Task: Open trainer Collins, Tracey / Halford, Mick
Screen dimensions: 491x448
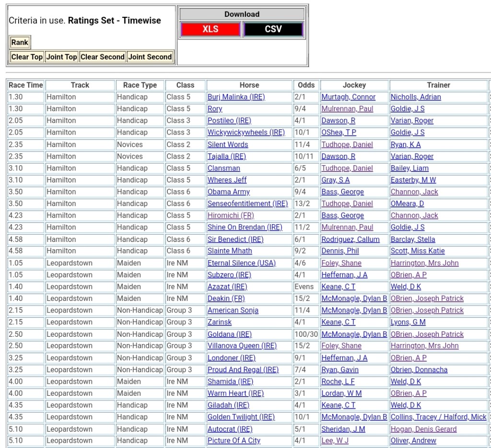Action: coord(438,417)
